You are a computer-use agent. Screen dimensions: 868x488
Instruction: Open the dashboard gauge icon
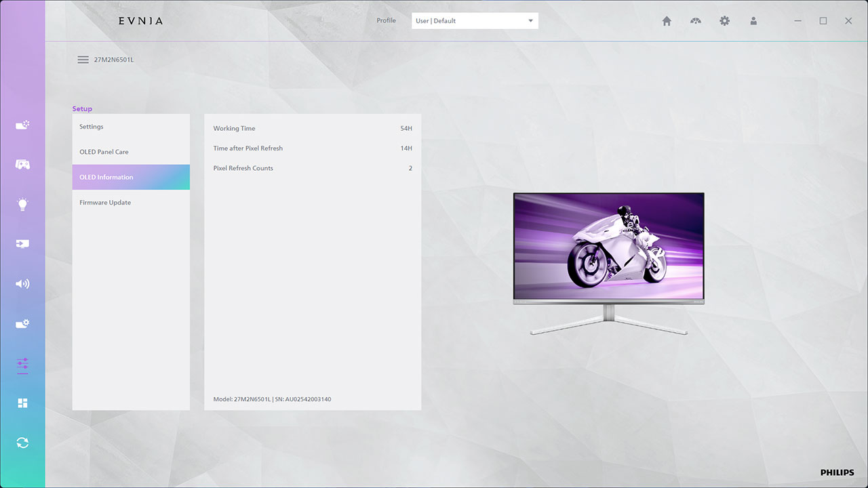tap(696, 21)
